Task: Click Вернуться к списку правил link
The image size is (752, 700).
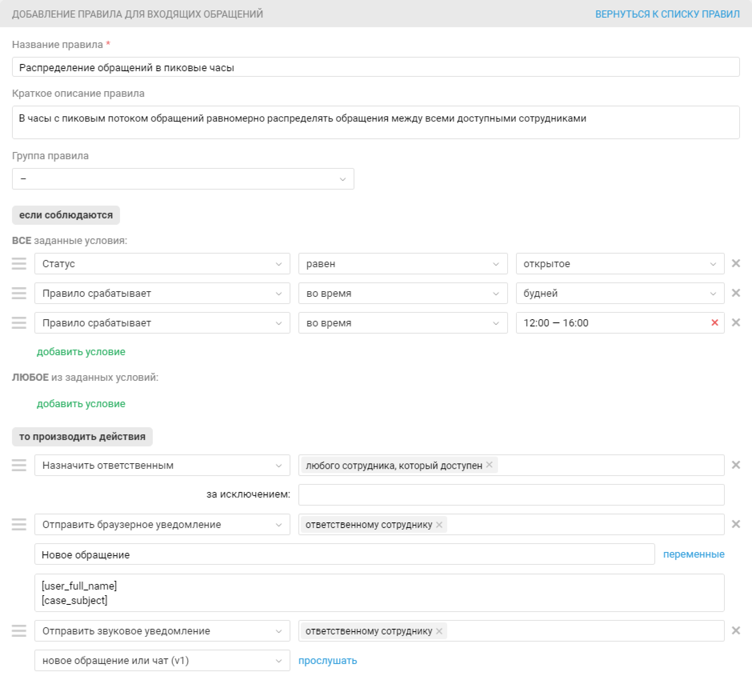Action: click(x=667, y=14)
